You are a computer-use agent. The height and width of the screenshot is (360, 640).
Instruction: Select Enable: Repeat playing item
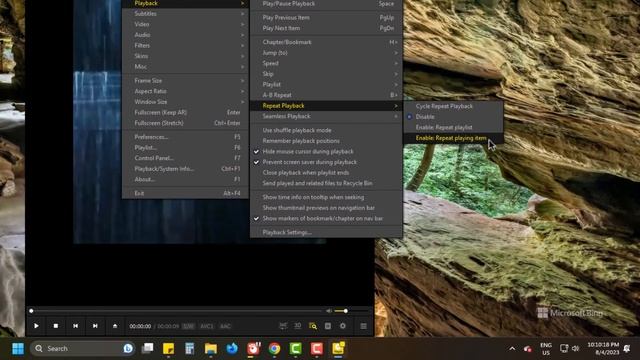pyautogui.click(x=453, y=138)
